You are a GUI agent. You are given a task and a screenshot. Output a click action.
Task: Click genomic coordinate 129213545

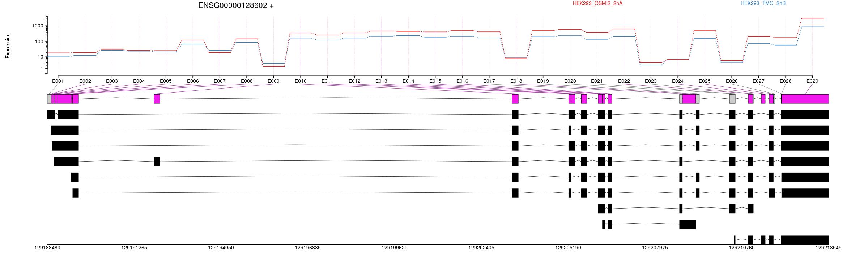[829, 248]
